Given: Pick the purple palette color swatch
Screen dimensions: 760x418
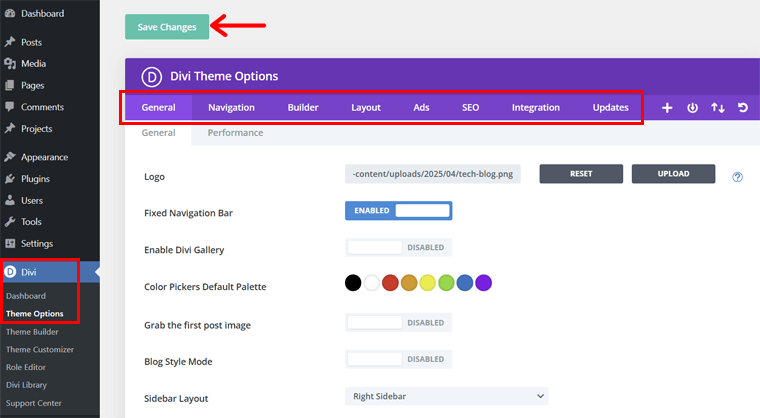Looking at the screenshot, I should 484,283.
